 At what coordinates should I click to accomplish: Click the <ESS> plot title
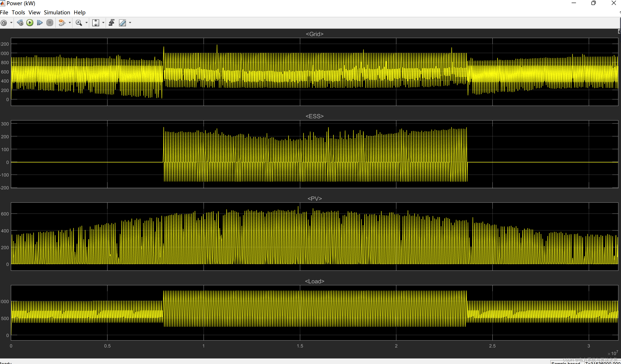point(315,116)
